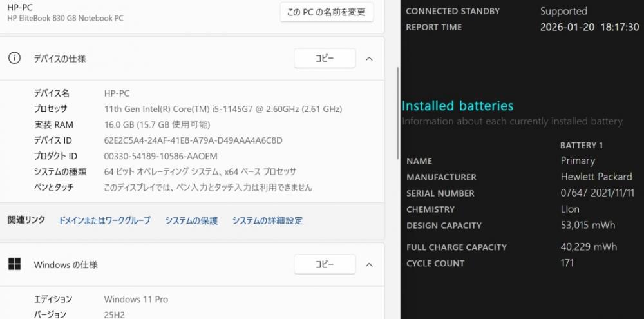Collapse the Windows の仕様 section chevron
Screen dimensions: 644x319
click(x=369, y=265)
